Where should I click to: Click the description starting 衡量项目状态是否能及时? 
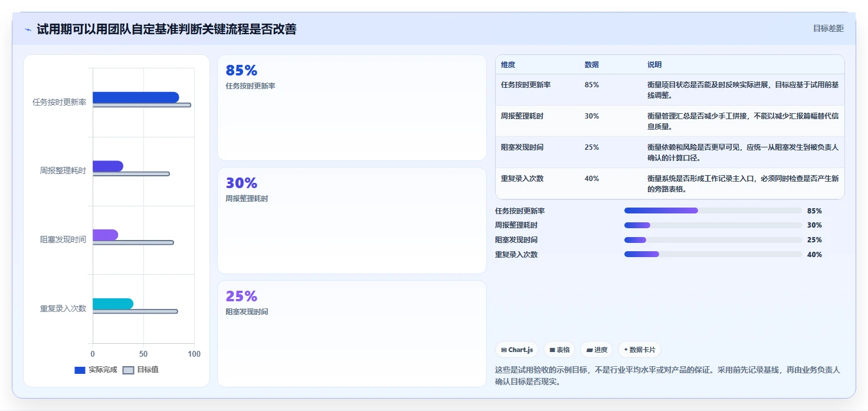pyautogui.click(x=743, y=90)
